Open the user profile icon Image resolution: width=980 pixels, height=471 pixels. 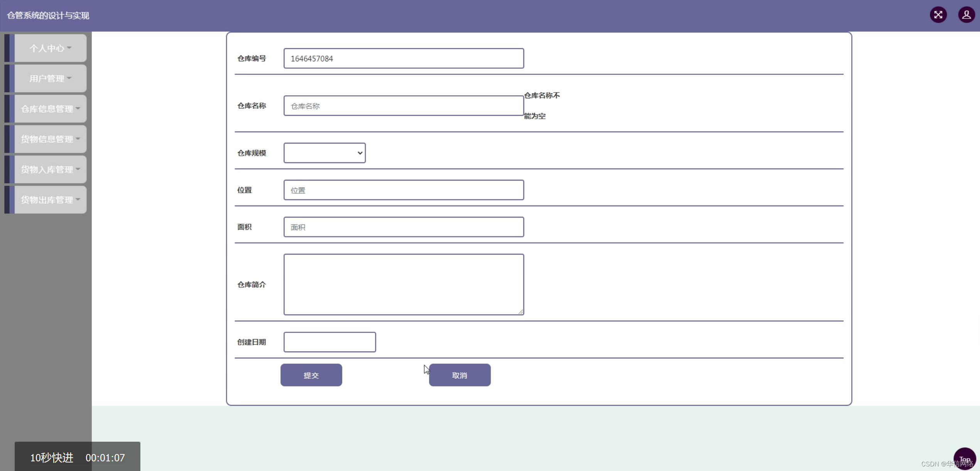pyautogui.click(x=966, y=15)
